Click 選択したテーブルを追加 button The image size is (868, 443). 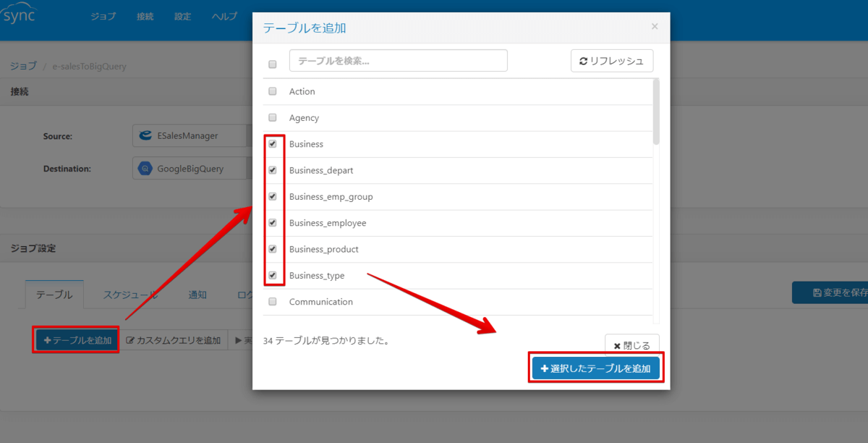coord(596,368)
